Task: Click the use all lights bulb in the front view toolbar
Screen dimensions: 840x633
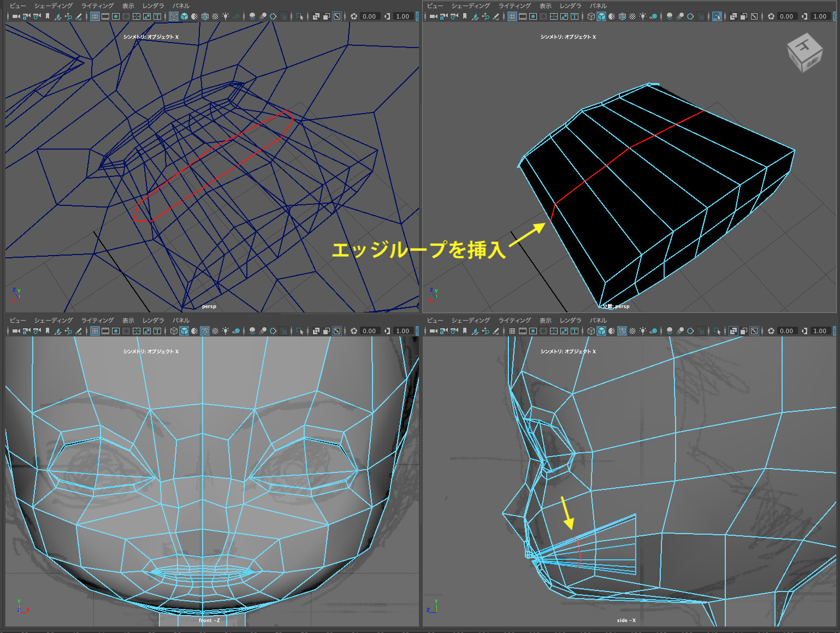Action: click(225, 331)
